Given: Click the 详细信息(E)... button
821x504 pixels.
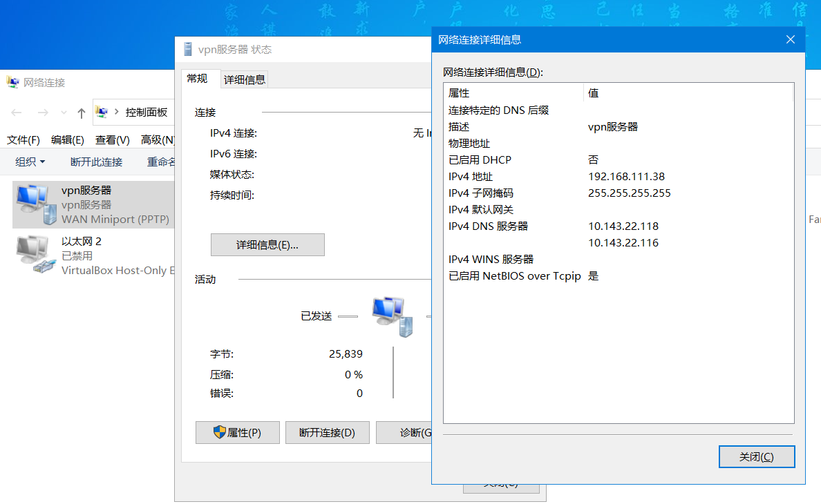Looking at the screenshot, I should point(267,245).
